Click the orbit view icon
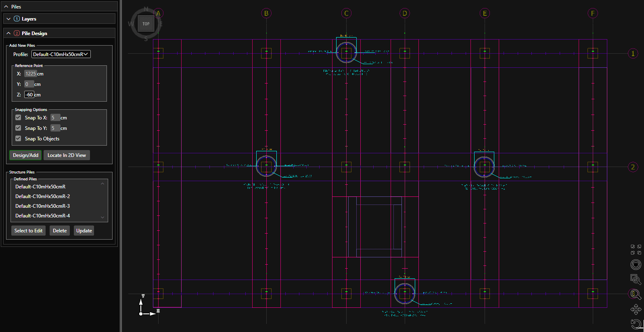Viewport: 644px width, 332px height. coord(636,265)
